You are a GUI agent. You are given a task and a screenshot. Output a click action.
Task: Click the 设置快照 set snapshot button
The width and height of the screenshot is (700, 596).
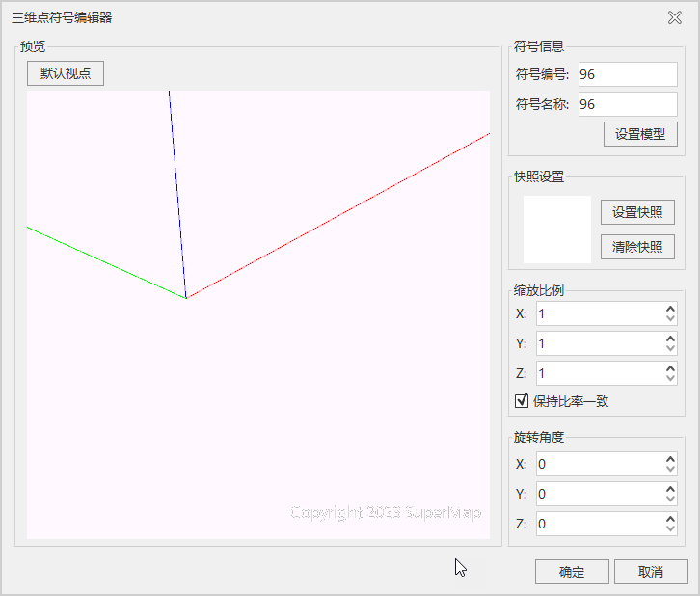pos(637,213)
